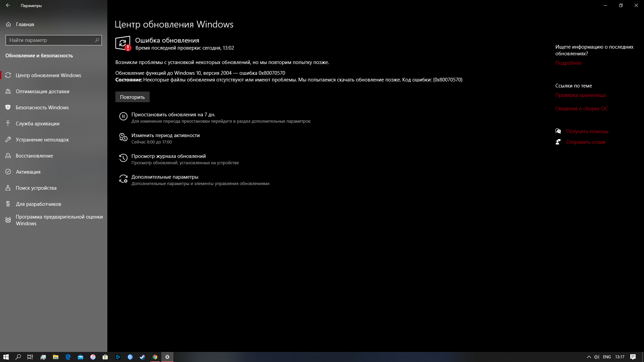Click the Insider Program cat icon
Image resolution: width=644 pixels, height=362 pixels.
click(8, 220)
